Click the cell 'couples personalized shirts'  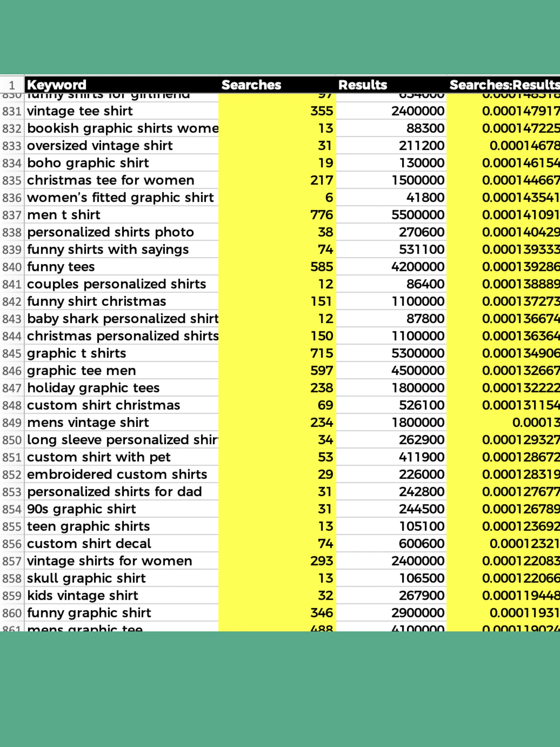point(122,284)
